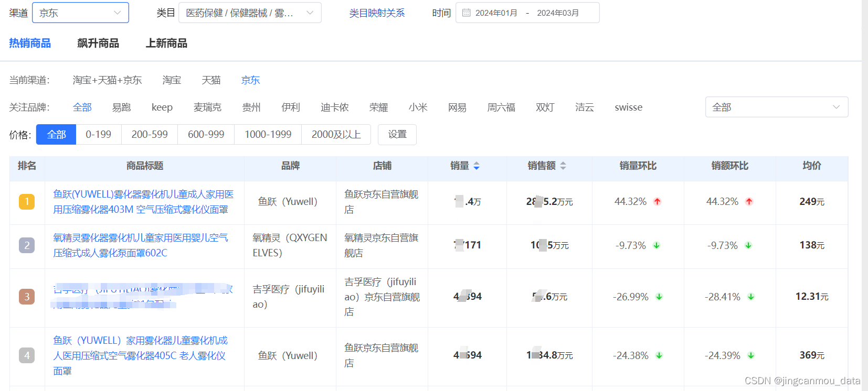Viewport: 868px width, 391px height.
Task: Filter by brand 小米
Action: click(x=418, y=107)
